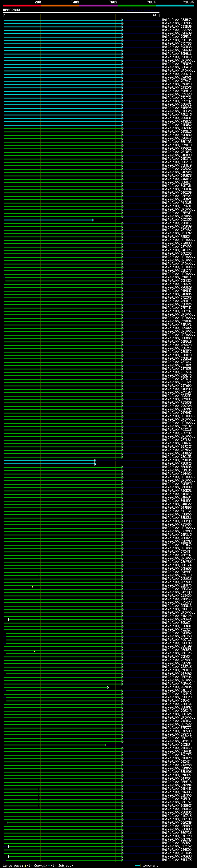The height and width of the screenshot is (868, 197).
Task: Select the UniRef100_A2WUX6 label
Action: [x=177, y=463]
